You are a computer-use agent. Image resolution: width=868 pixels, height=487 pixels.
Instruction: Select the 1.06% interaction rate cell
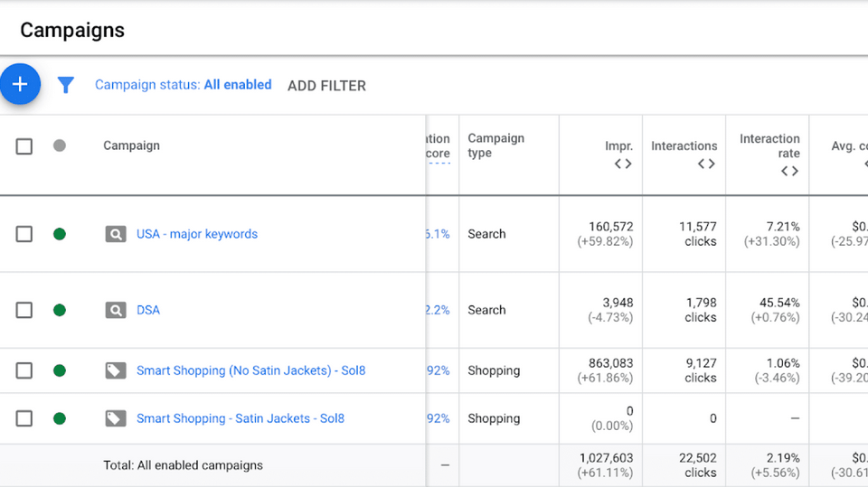(x=778, y=370)
